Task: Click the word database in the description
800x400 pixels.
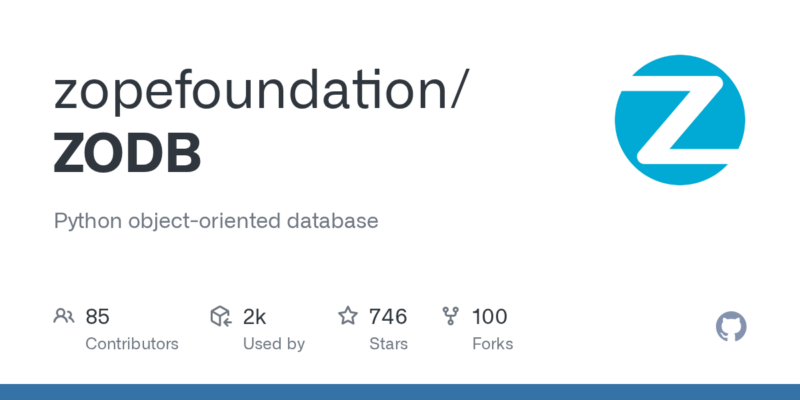Action: point(329,221)
